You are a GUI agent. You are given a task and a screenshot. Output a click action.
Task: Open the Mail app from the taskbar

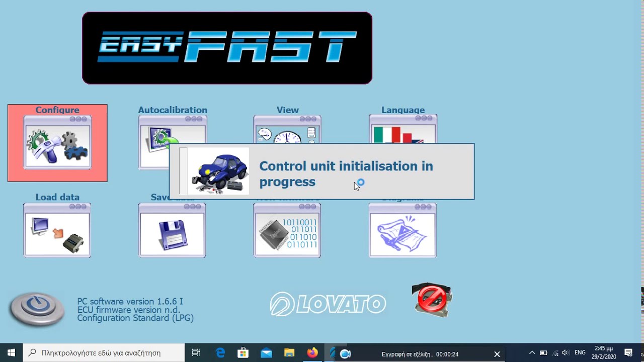[x=266, y=353]
